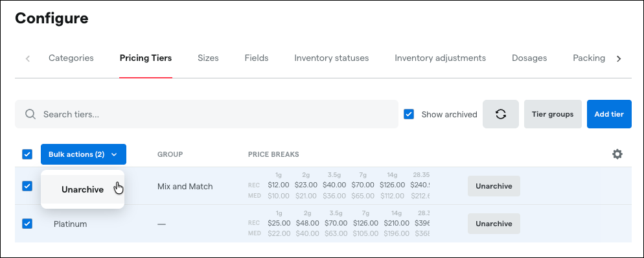Click the Mix and Match group cell

coord(185,187)
